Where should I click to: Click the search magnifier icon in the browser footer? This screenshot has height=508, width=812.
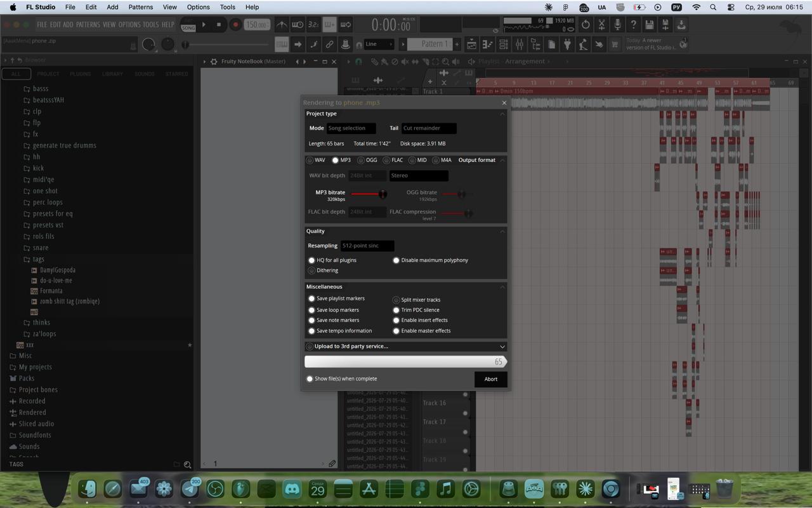[x=187, y=464]
